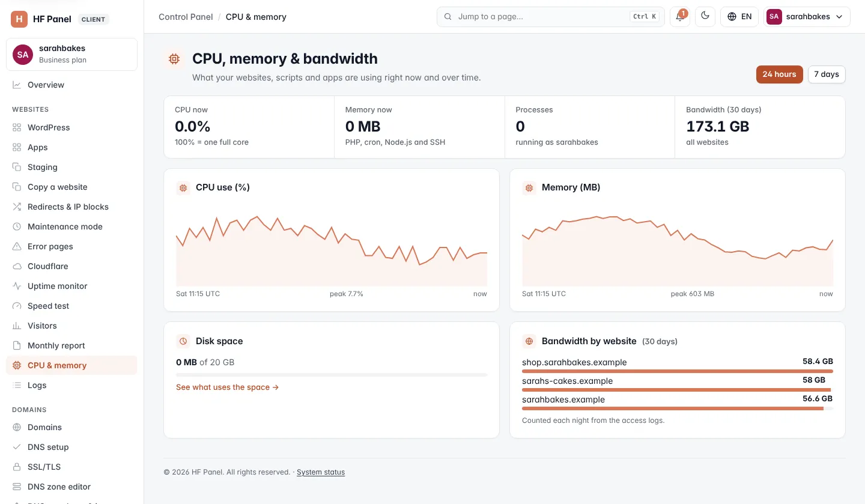Image resolution: width=865 pixels, height=504 pixels.
Task: Click the HF Panel logo
Action: point(19,19)
